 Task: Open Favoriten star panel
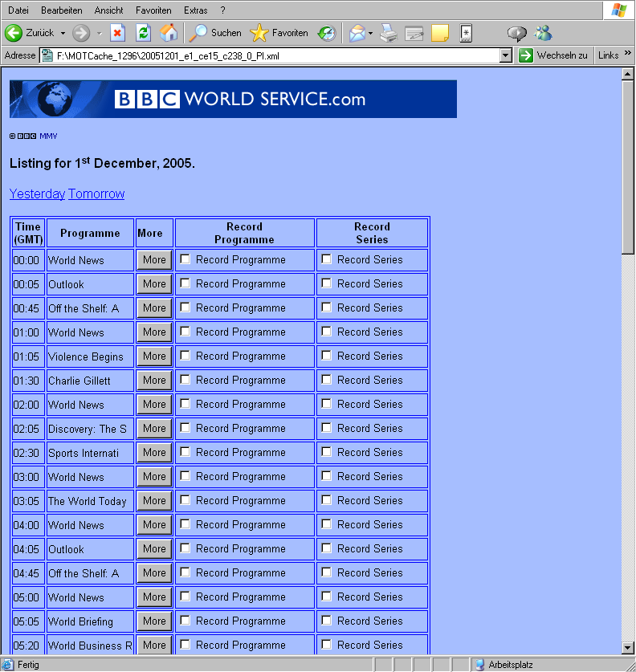coord(259,33)
